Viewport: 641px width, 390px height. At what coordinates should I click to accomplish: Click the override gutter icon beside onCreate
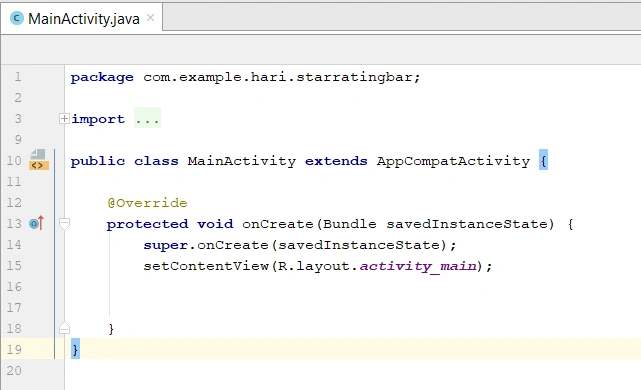click(x=36, y=223)
